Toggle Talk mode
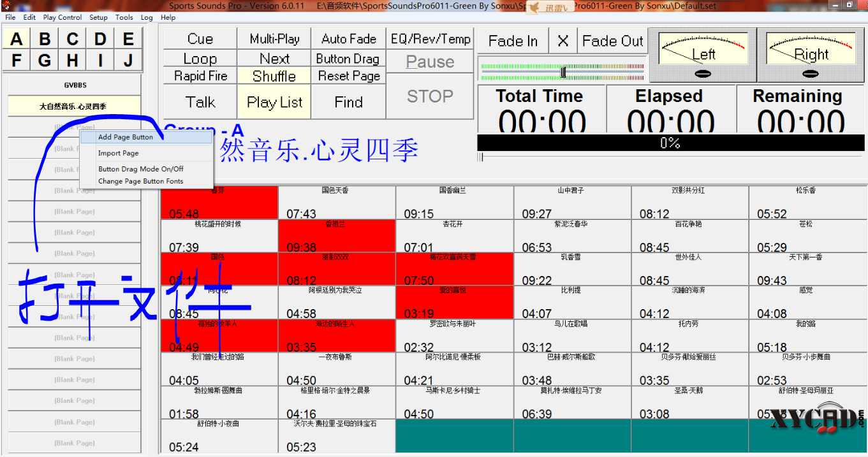Screen dimensions: 868x457 [x=200, y=102]
